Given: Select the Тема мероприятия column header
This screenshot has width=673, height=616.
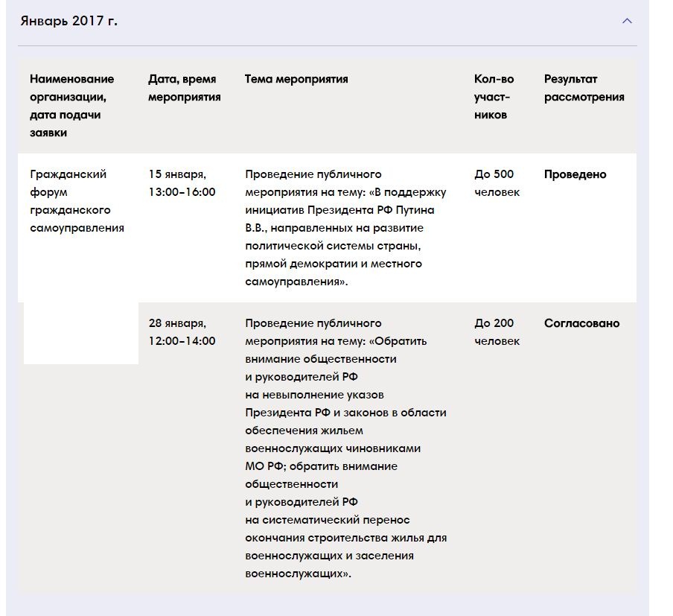Looking at the screenshot, I should point(296,79).
